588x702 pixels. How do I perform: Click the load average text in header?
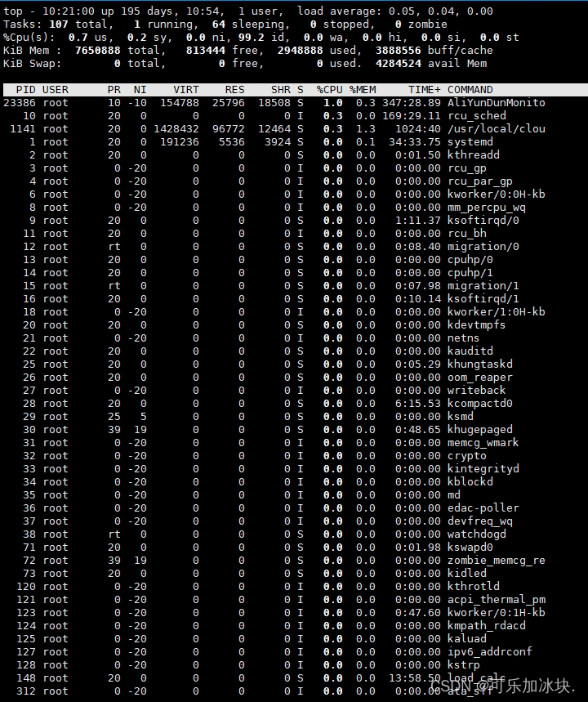tap(395, 11)
